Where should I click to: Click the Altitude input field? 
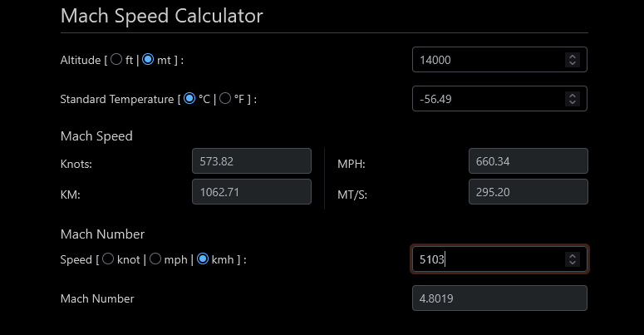[x=486, y=60]
